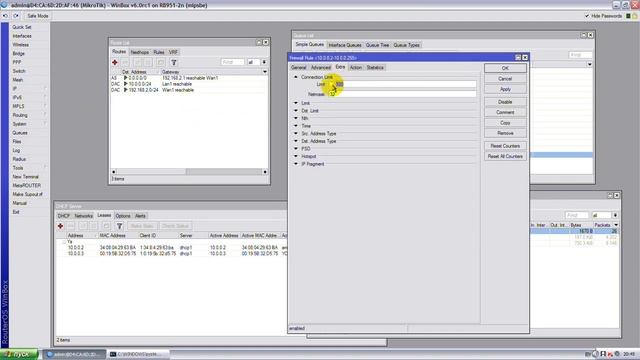Click Route List horizontal scrollbar
Screen dimensions: 640x360
(x=189, y=172)
